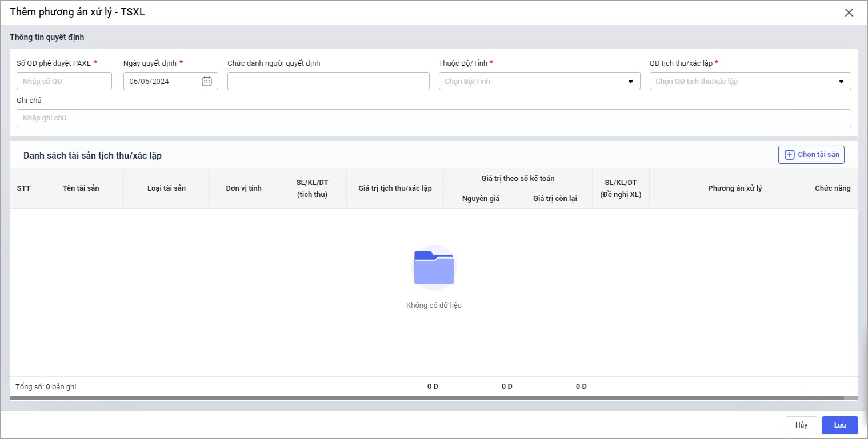Image resolution: width=868 pixels, height=439 pixels.
Task: Click the Tên tài sản column header
Action: tap(81, 188)
